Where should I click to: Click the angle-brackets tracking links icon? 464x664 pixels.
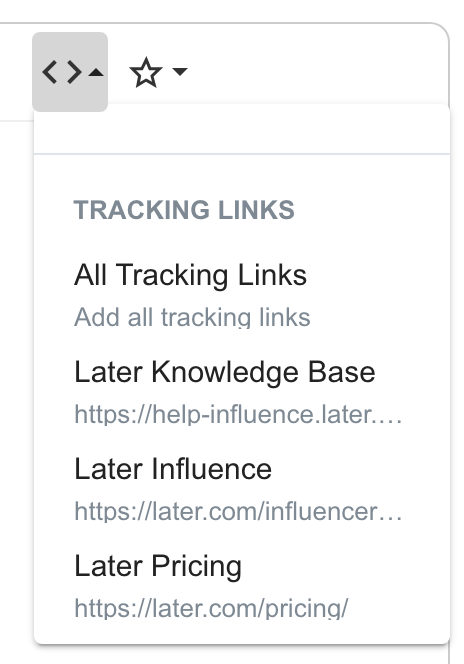click(62, 72)
